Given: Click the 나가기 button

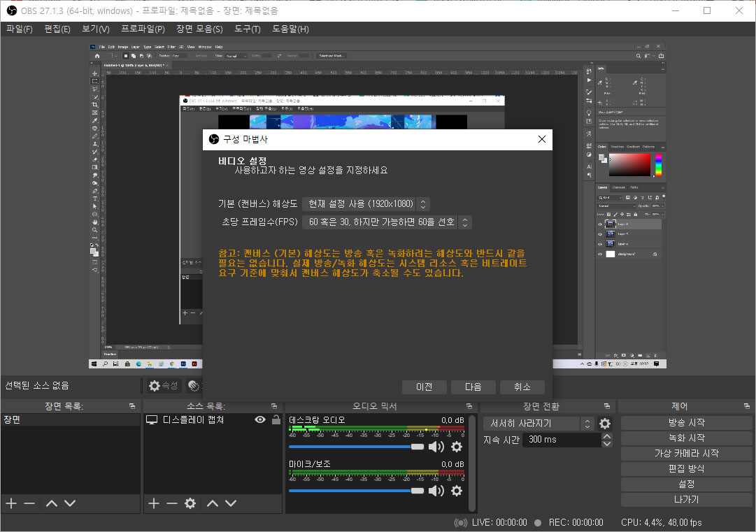Looking at the screenshot, I should [687, 500].
